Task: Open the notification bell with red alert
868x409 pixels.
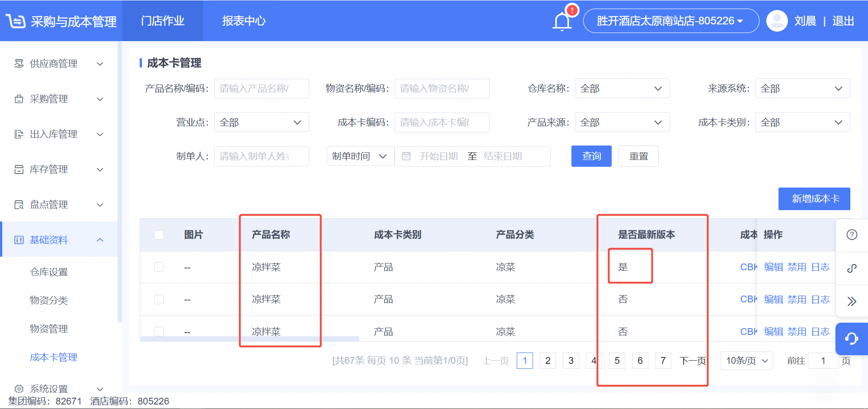Action: 562,21
